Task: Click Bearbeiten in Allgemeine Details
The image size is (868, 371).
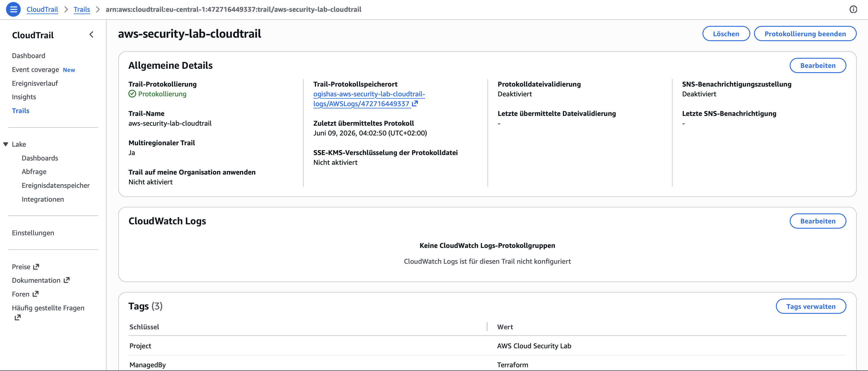Action: click(x=818, y=65)
